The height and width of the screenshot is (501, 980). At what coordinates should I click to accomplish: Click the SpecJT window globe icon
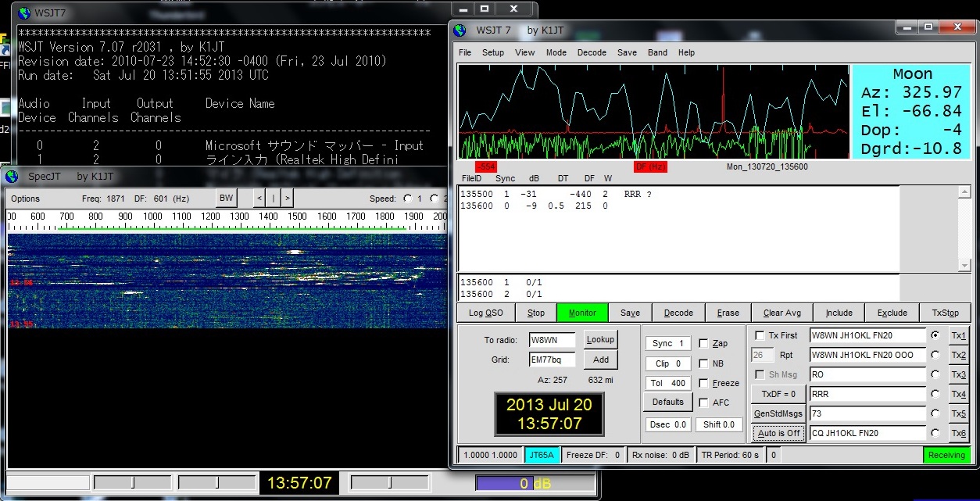tap(12, 177)
